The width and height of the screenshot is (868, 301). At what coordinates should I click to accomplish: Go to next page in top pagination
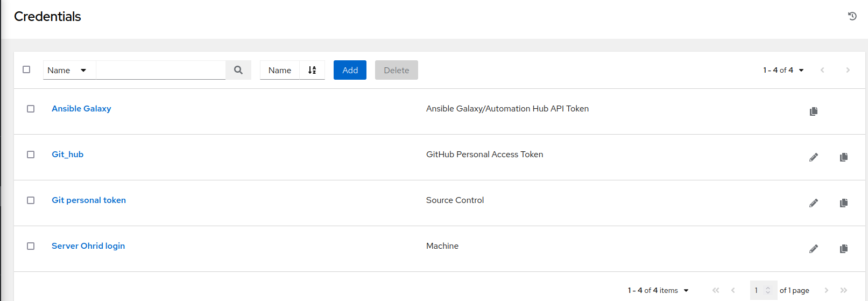tap(848, 70)
